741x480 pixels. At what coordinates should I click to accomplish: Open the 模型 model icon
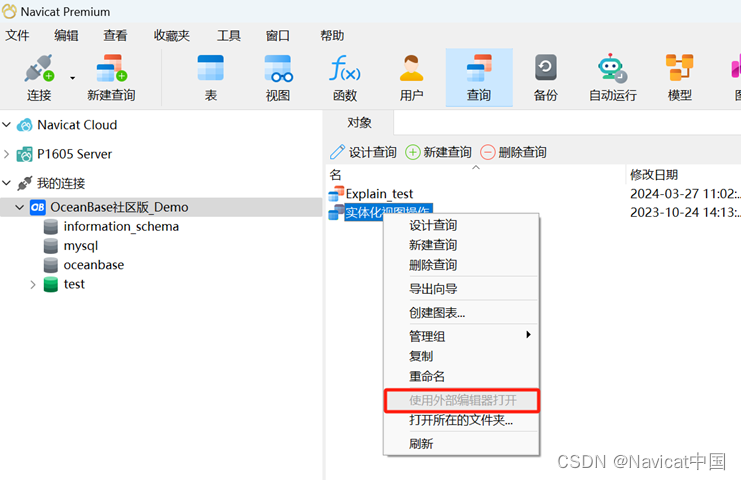click(x=680, y=78)
